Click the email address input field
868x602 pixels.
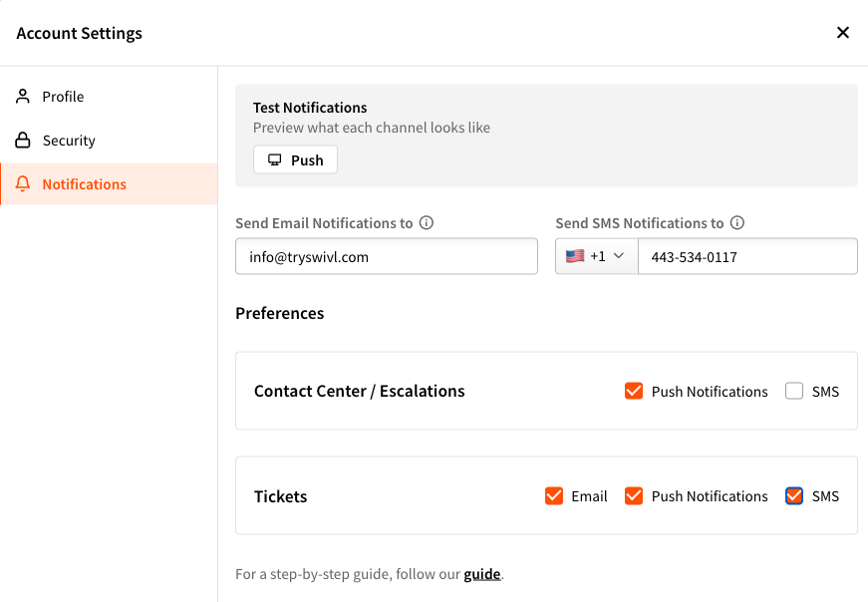[x=387, y=256]
